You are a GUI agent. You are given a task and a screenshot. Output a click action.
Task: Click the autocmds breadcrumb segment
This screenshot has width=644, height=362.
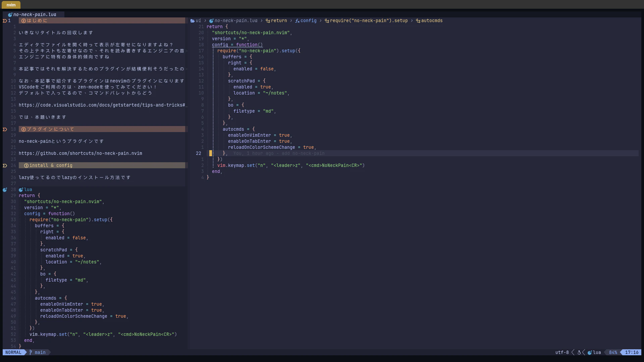[432, 21]
